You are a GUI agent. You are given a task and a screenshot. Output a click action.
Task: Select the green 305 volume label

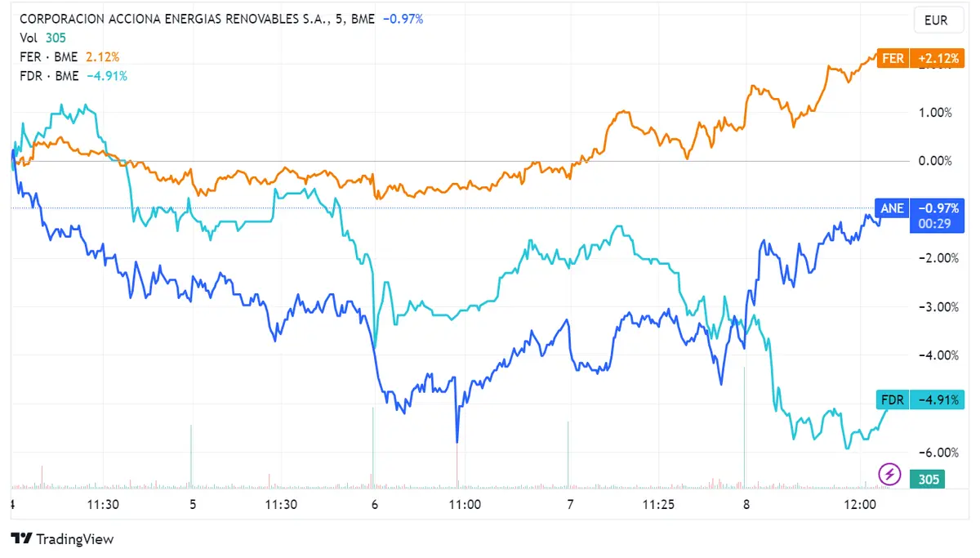pos(927,480)
